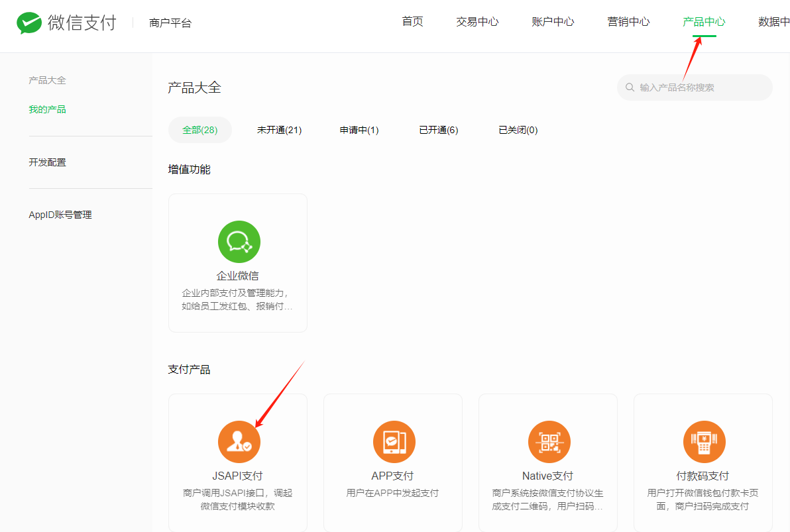Select the APP支付 product icon

[x=394, y=442]
